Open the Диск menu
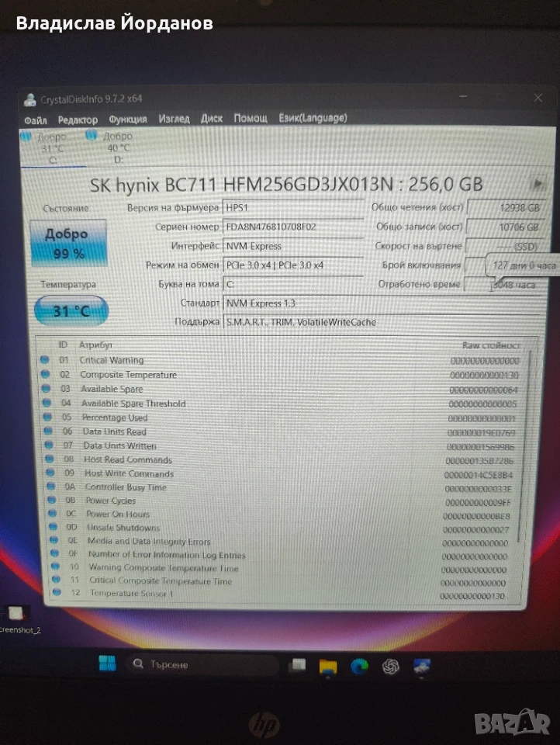Screen dimensions: 560x745 coord(212,118)
